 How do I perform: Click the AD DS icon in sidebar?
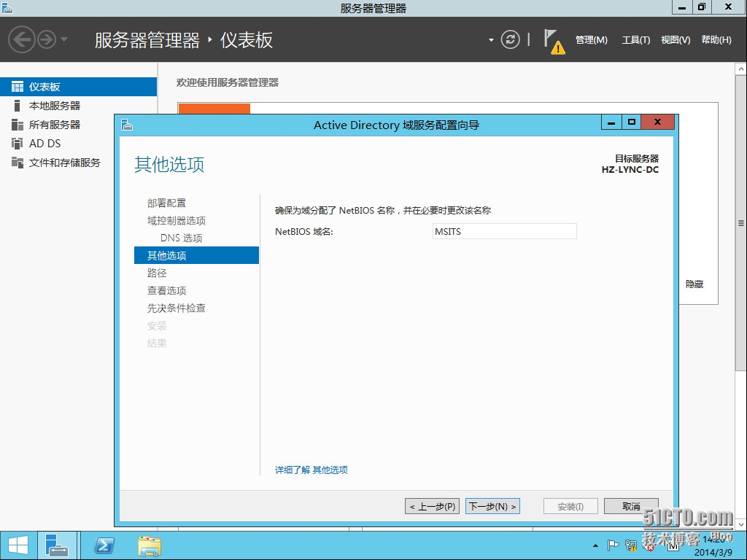[x=18, y=144]
